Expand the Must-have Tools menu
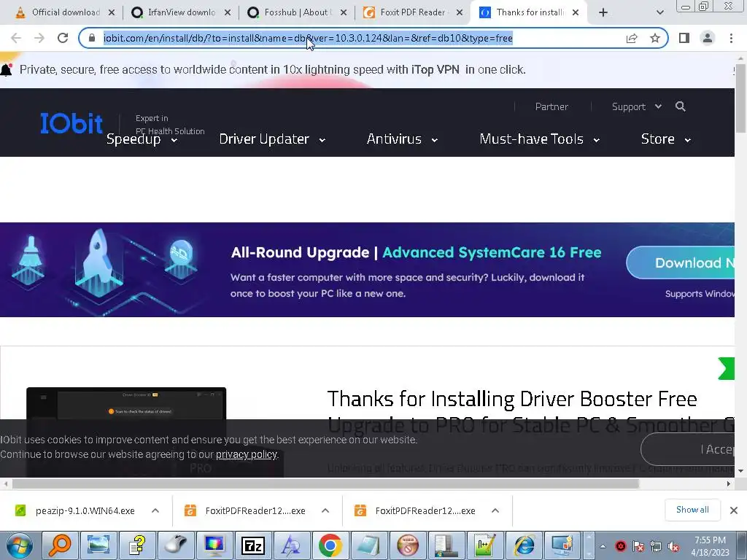 pos(539,139)
